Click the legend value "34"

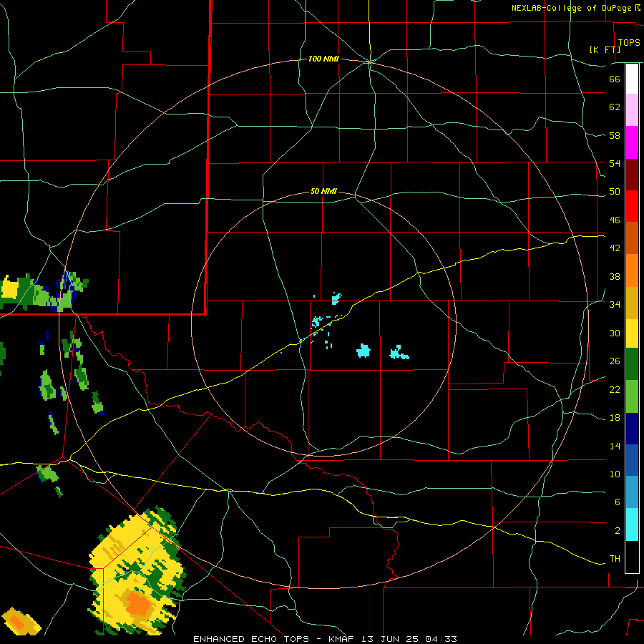coord(615,305)
